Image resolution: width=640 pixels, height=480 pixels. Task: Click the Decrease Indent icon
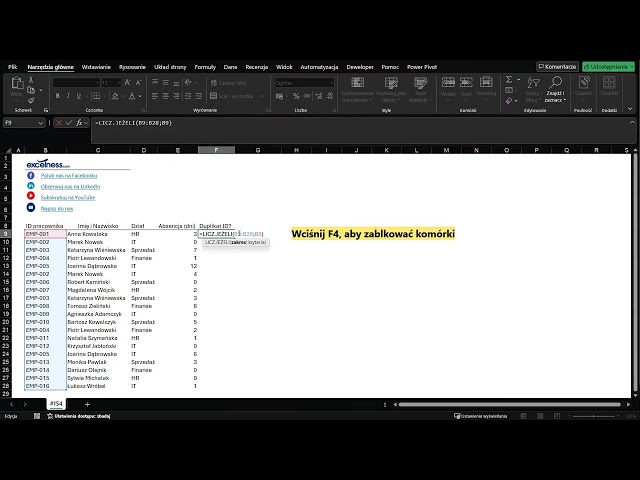coord(188,96)
